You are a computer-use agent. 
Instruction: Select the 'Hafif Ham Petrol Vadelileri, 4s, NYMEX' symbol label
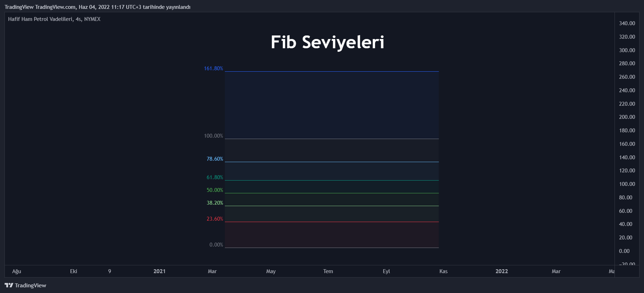pos(54,19)
